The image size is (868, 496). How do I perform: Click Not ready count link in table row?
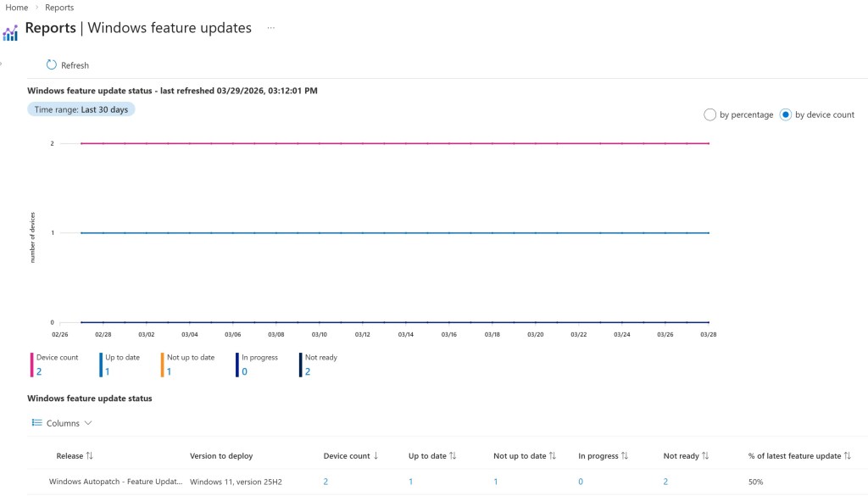665,482
